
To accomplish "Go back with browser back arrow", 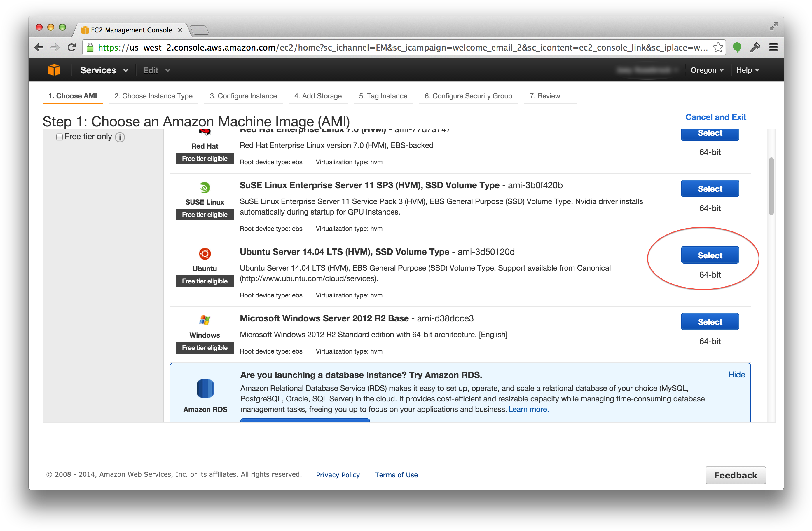I will (x=39, y=47).
